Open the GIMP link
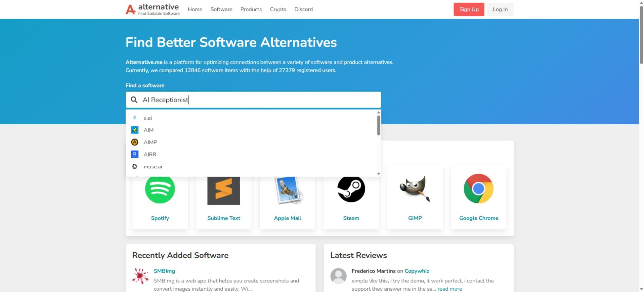The height and width of the screenshot is (292, 644). point(415,218)
